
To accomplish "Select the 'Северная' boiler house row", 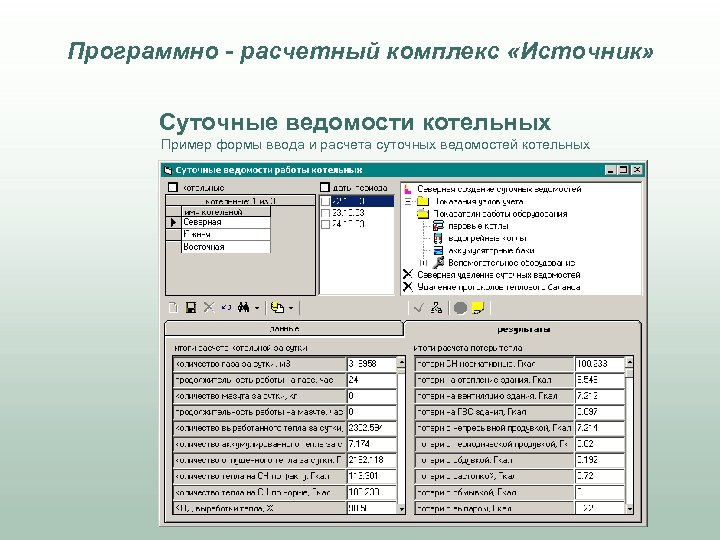I will pyautogui.click(x=226, y=222).
